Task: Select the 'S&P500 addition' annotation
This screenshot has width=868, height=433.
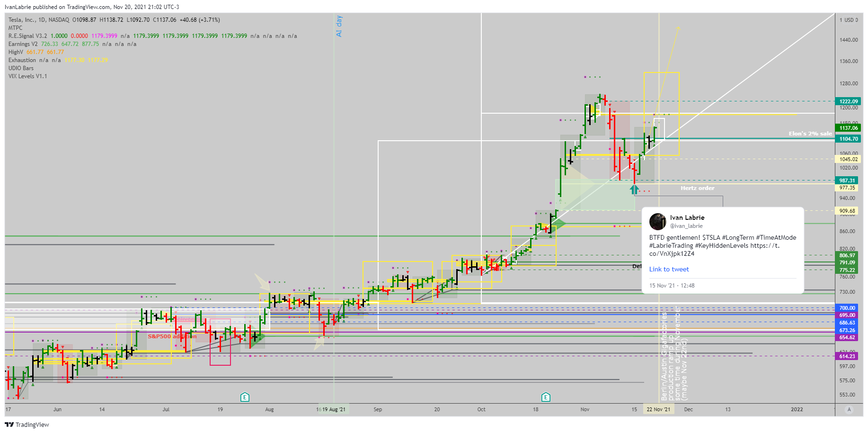Action: tap(172, 336)
